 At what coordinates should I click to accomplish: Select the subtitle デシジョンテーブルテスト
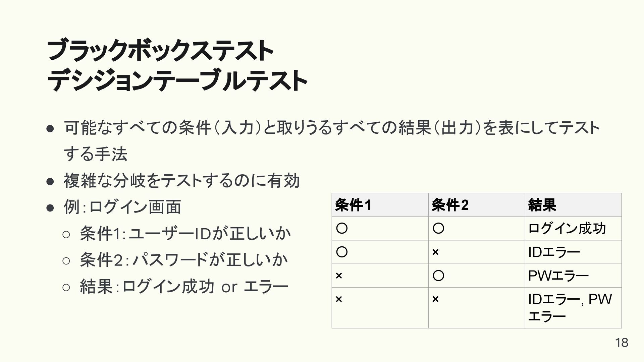click(x=177, y=81)
